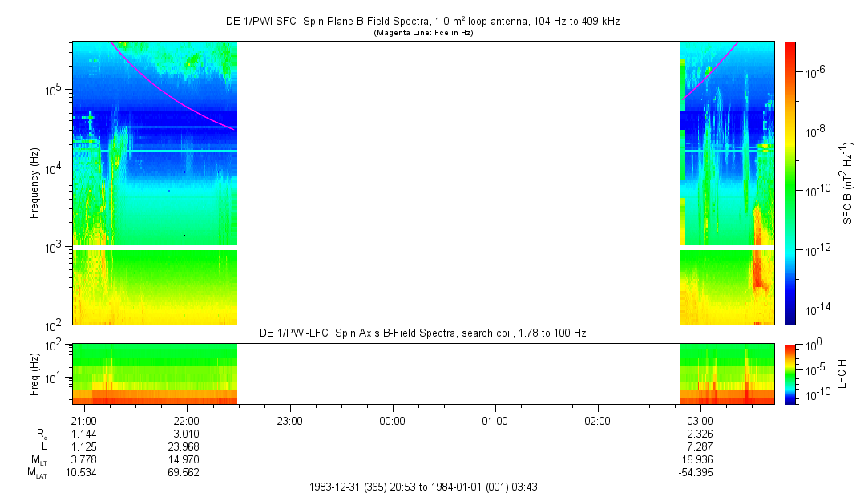Select the 03:00 time tick label
Image resolution: width=868 pixels, height=497 pixels.
(x=700, y=420)
